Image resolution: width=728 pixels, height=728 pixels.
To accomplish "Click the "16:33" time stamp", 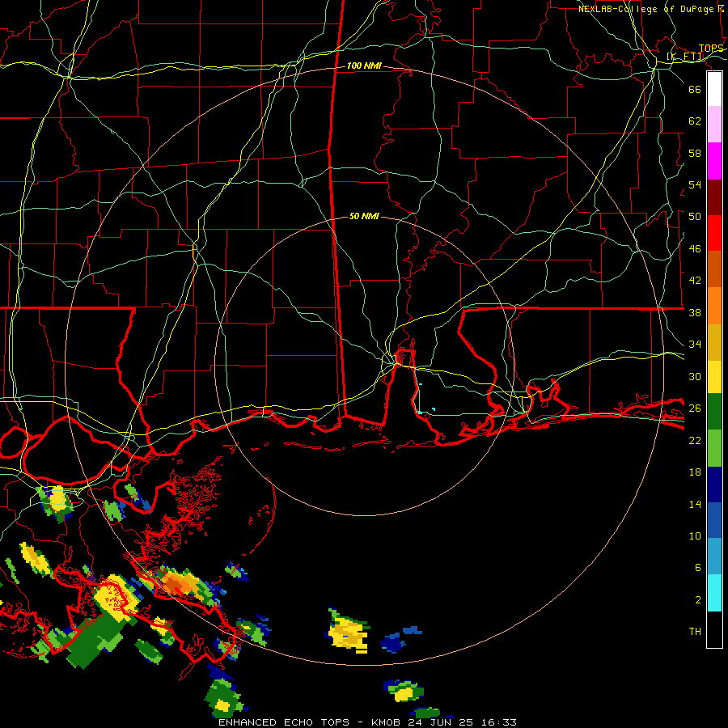I will [x=498, y=722].
